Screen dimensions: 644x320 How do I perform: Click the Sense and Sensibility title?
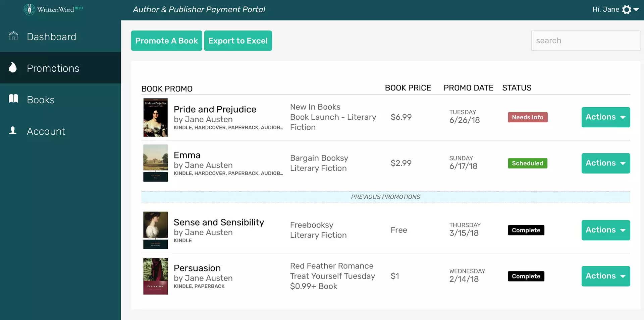coord(219,222)
